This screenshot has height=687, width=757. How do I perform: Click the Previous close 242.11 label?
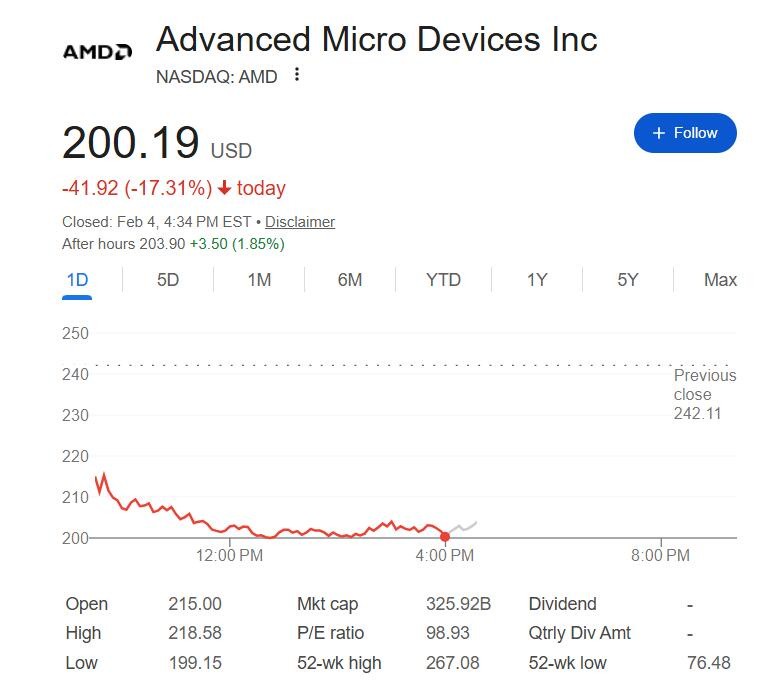point(704,394)
